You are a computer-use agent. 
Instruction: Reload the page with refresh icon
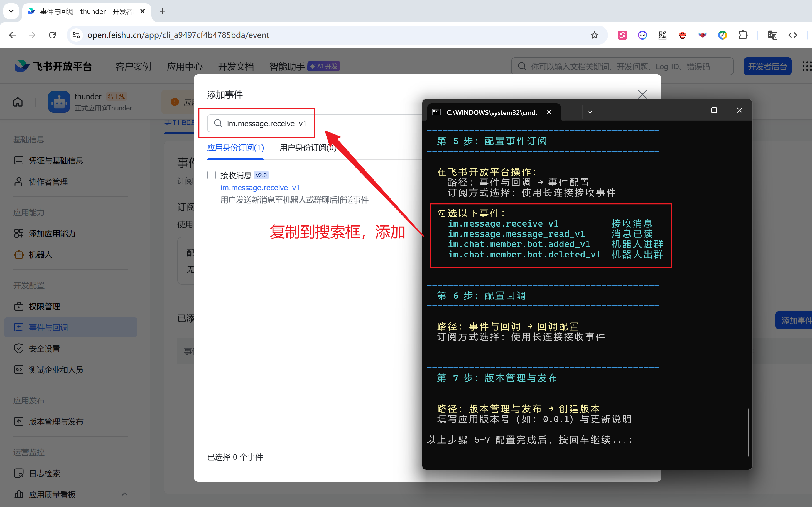pos(52,35)
